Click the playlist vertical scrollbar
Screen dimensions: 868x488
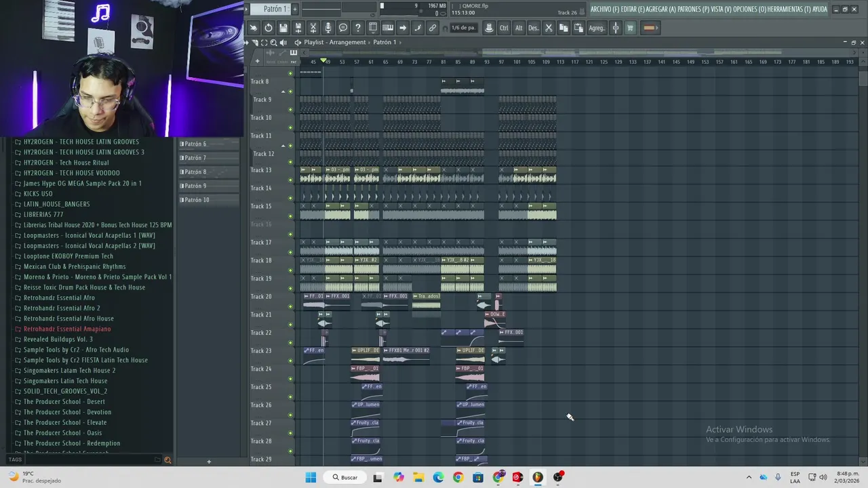click(863, 78)
